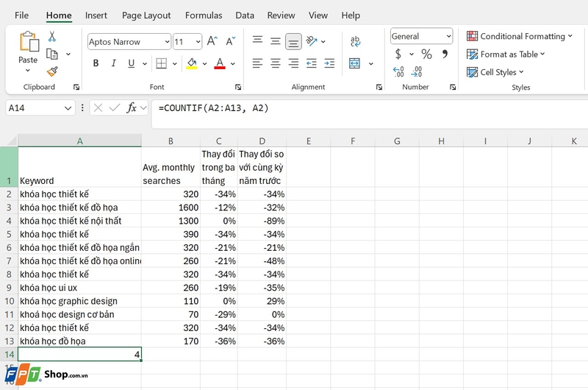
Task: Align text to the left
Action: coord(257,63)
